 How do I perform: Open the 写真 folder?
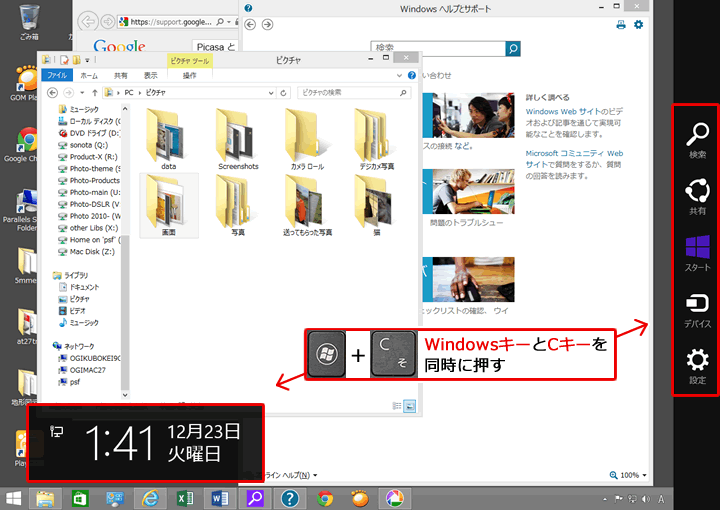pyautogui.click(x=238, y=205)
